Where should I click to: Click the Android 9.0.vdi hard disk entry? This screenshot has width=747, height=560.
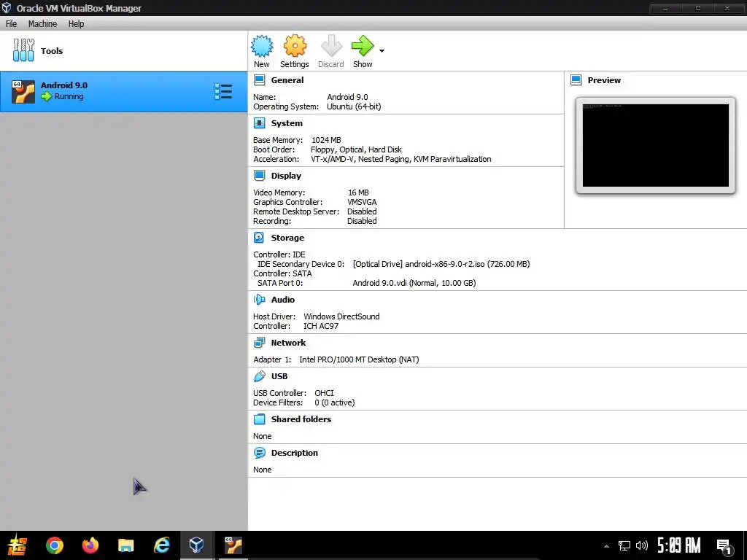point(414,283)
